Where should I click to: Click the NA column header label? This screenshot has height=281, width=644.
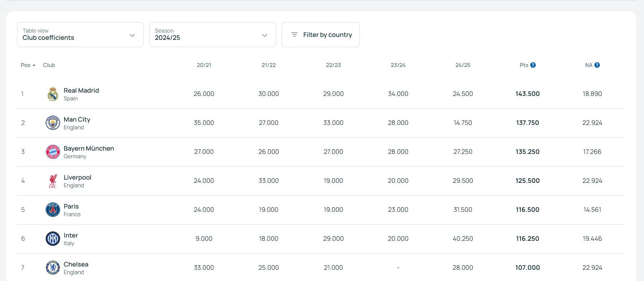point(589,65)
